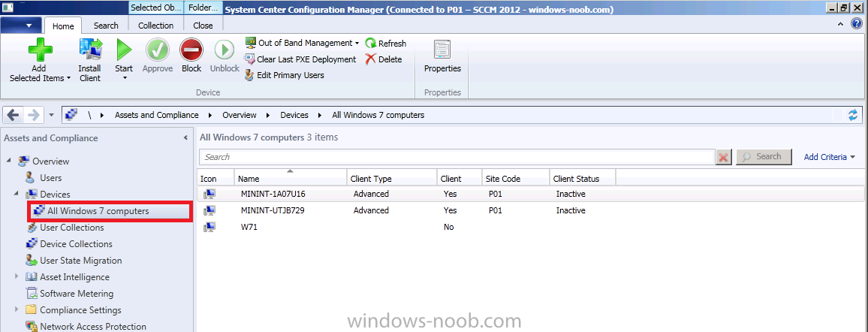Image resolution: width=868 pixels, height=332 pixels.
Task: Click the Unblock icon
Action: [225, 50]
